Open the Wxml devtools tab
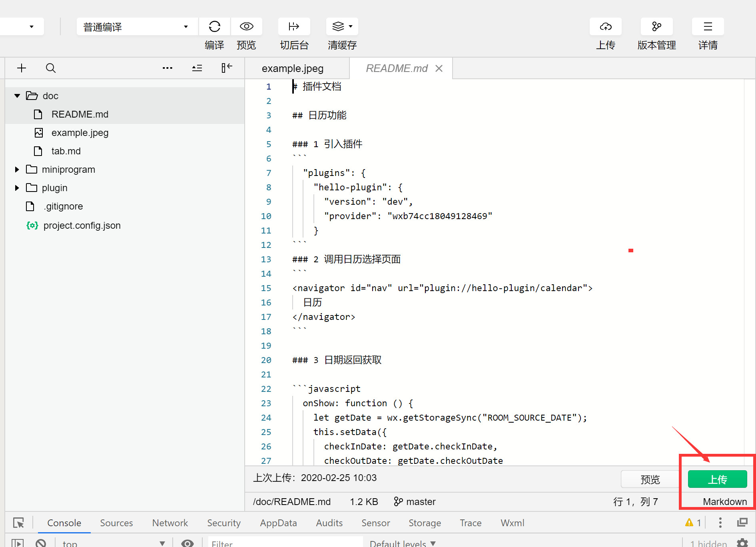The image size is (756, 547). pos(512,523)
